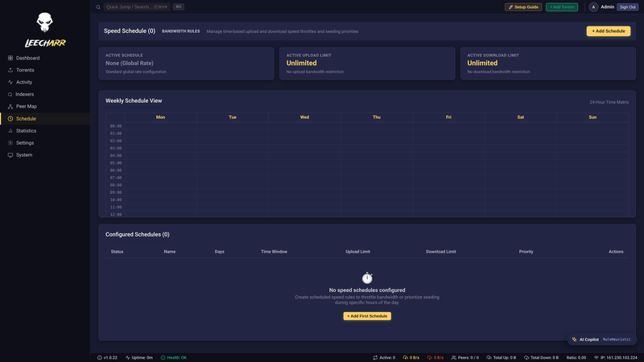
Task: Click the Time Window column header
Action: coord(274,252)
